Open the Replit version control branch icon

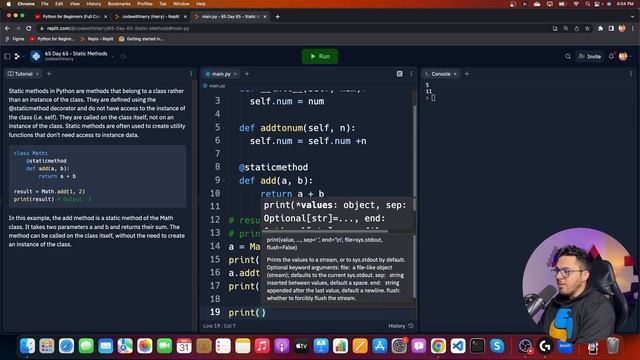(17, 56)
